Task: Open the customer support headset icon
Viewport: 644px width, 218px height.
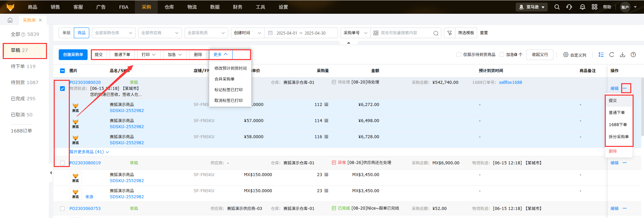Action: 569,7
